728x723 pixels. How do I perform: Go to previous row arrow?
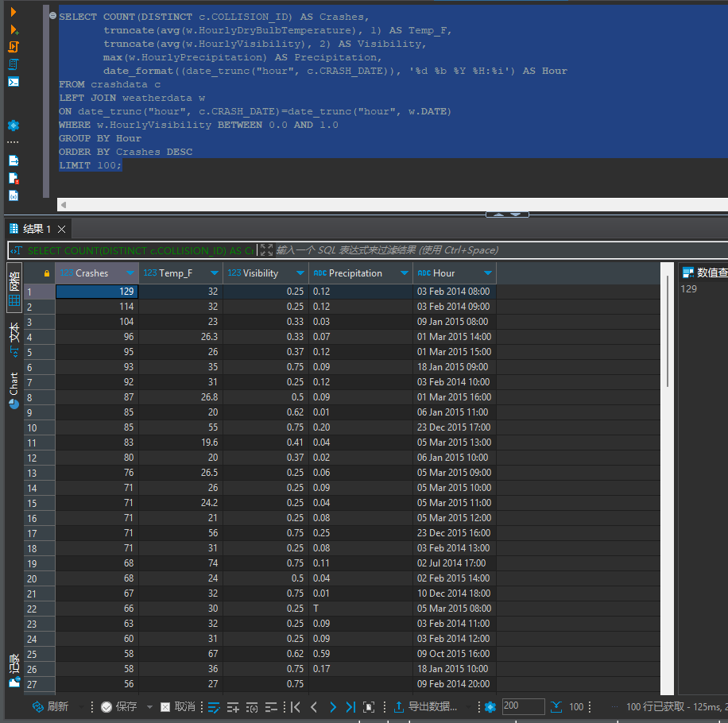tap(314, 707)
